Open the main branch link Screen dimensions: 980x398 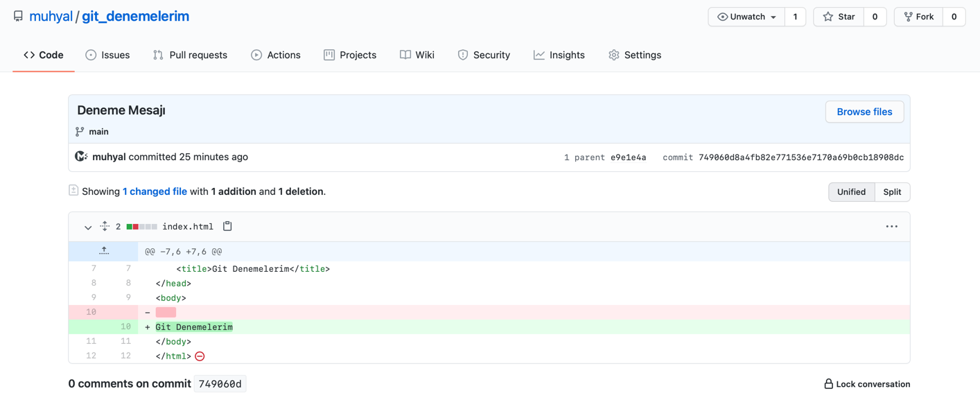[x=98, y=132]
